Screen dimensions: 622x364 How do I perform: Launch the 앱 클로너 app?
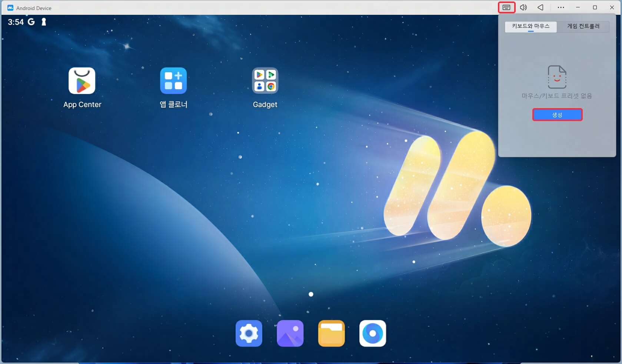[x=173, y=81]
